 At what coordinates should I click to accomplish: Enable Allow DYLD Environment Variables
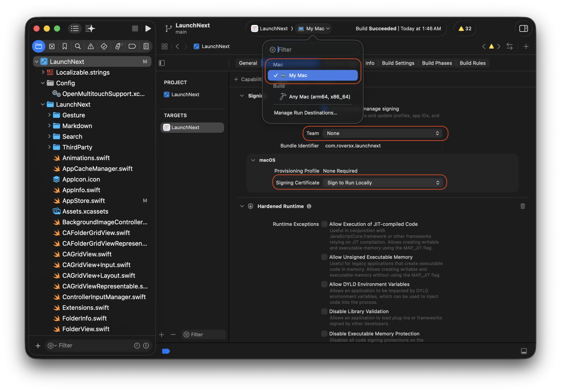click(x=324, y=284)
